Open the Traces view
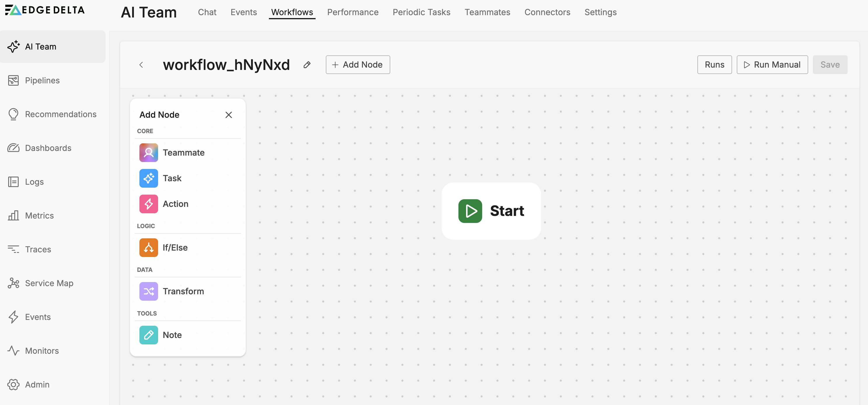868x405 pixels. 38,249
